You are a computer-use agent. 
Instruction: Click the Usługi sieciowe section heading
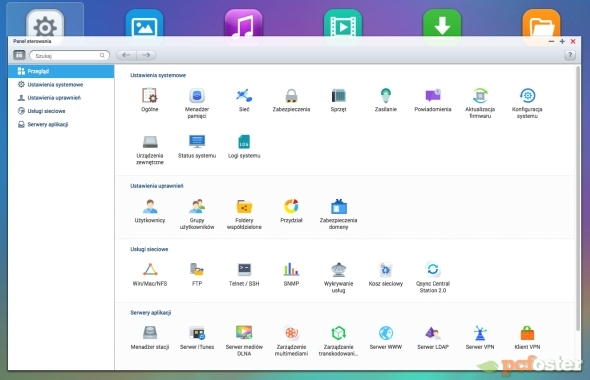point(149,249)
